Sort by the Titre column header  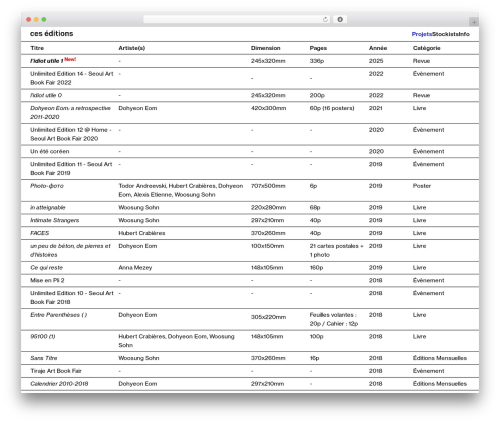tap(37, 48)
